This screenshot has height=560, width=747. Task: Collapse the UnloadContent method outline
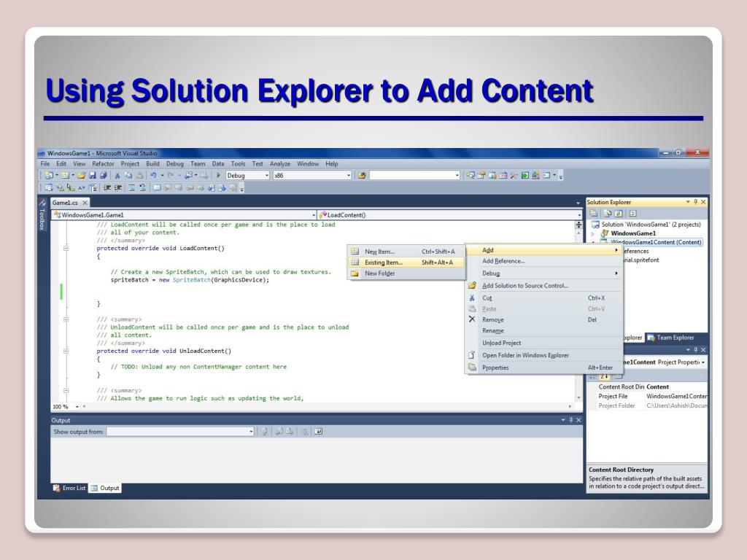click(x=66, y=351)
